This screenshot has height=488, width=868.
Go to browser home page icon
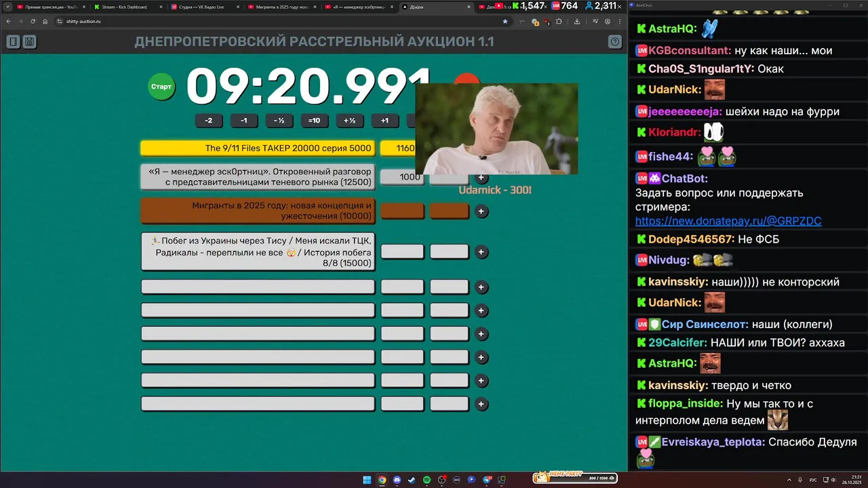[45, 21]
